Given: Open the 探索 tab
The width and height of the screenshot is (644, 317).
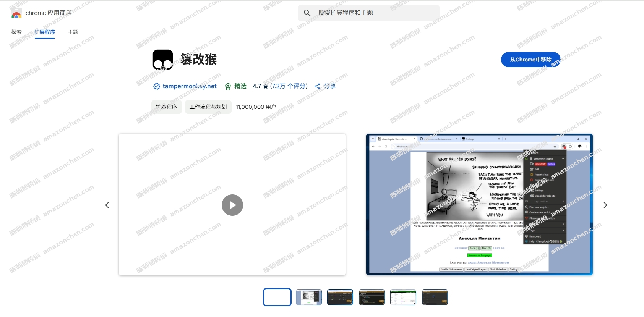Looking at the screenshot, I should click(16, 32).
